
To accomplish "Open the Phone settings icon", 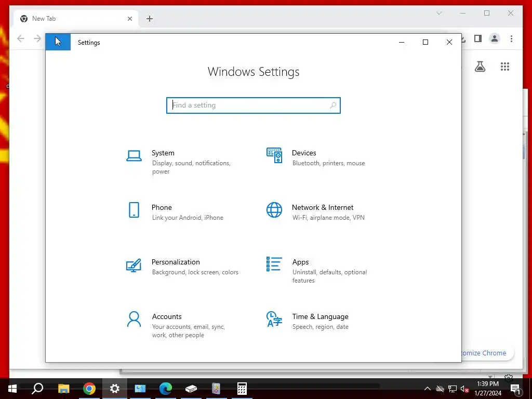I will click(x=134, y=210).
